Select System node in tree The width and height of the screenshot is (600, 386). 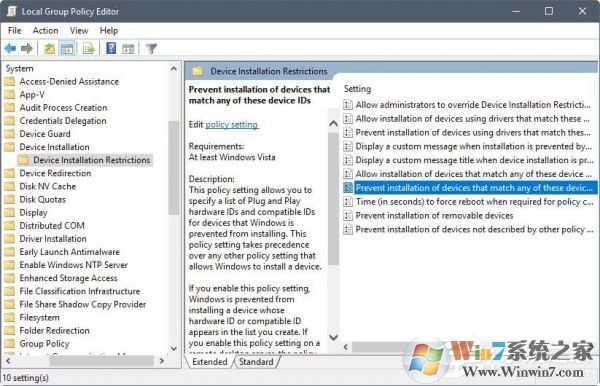click(x=19, y=68)
